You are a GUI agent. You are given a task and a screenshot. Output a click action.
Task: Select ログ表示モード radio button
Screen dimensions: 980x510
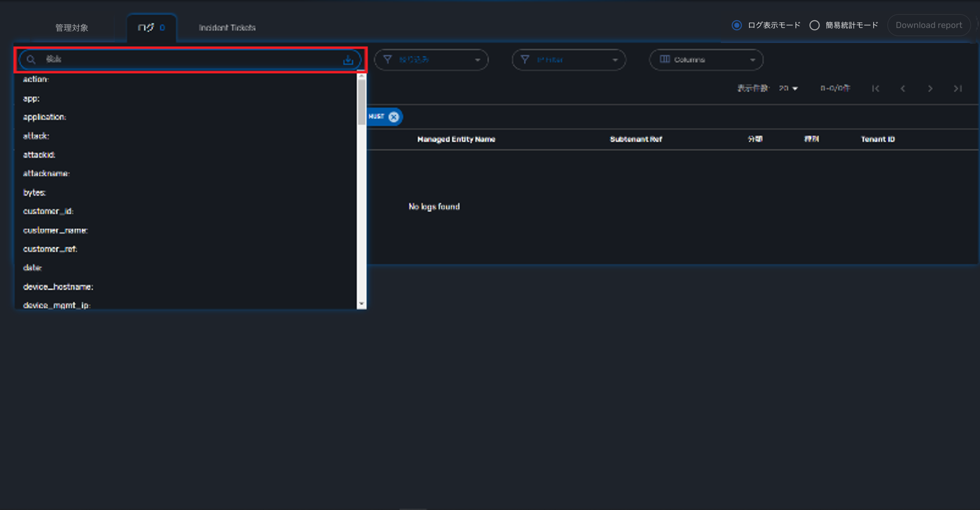(x=737, y=25)
